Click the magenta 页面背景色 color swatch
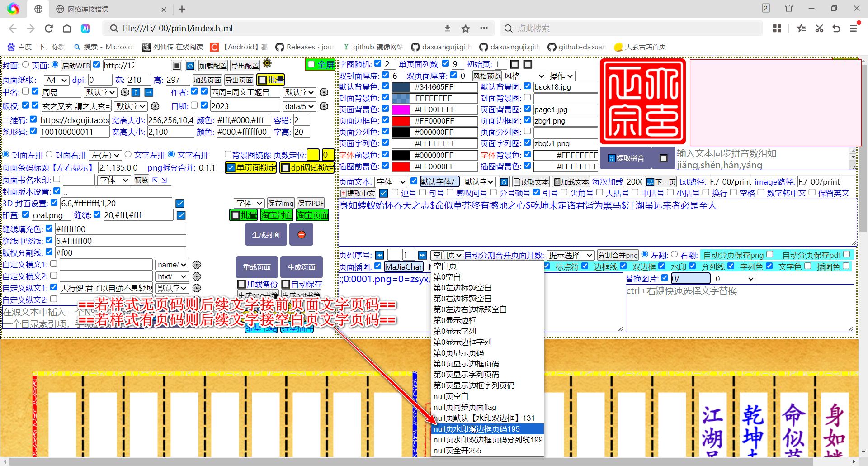 click(401, 109)
